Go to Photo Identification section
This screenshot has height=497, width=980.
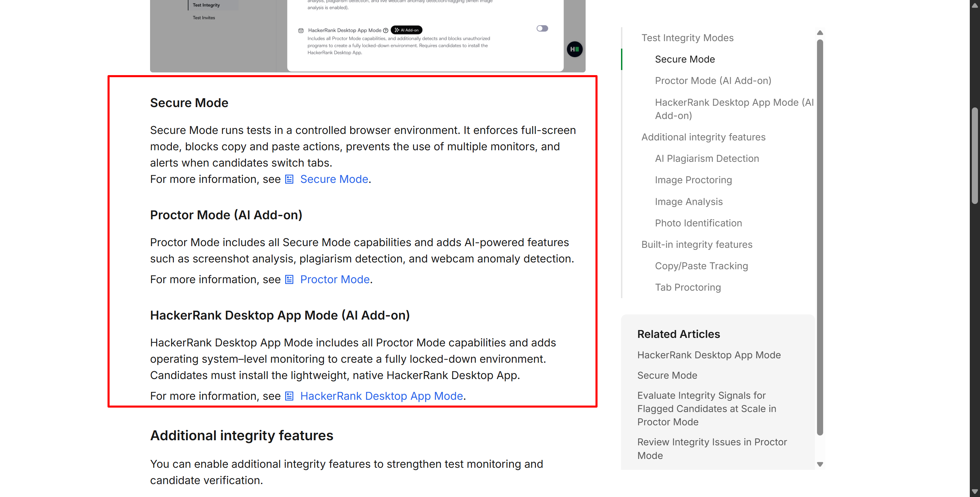point(699,223)
